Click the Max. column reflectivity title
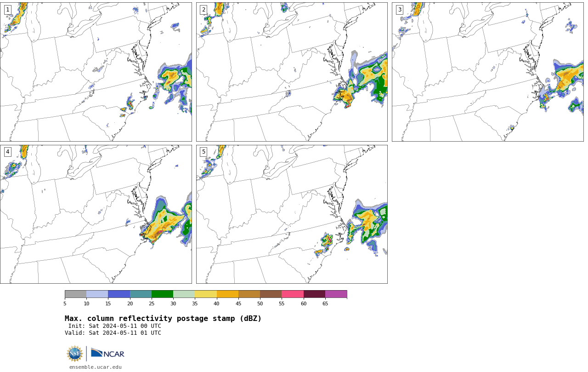This screenshot has width=588, height=372. click(x=163, y=319)
